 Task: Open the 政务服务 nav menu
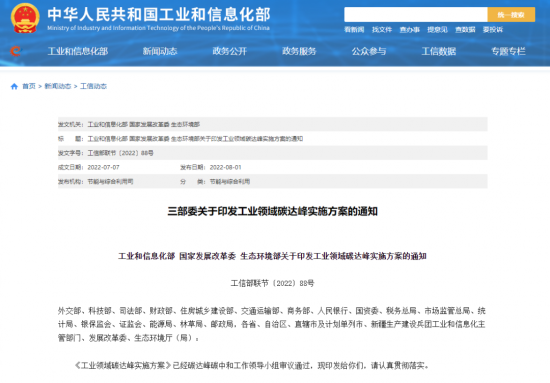(x=299, y=51)
